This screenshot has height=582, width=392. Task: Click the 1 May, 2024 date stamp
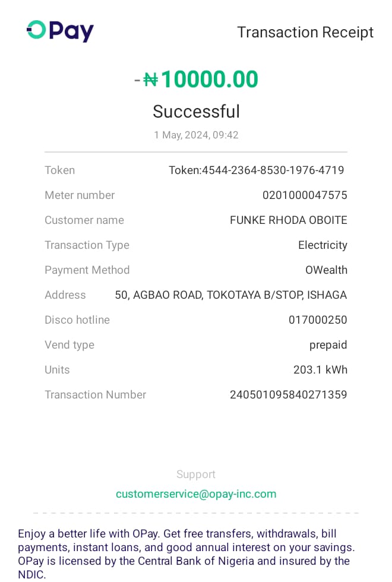(196, 135)
